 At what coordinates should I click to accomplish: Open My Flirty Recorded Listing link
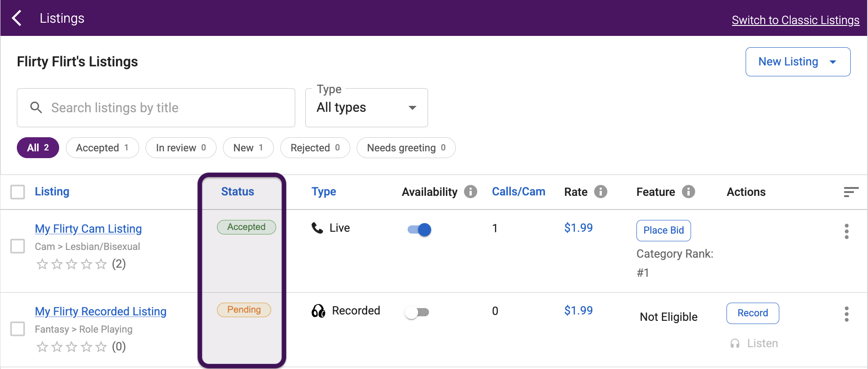click(101, 311)
